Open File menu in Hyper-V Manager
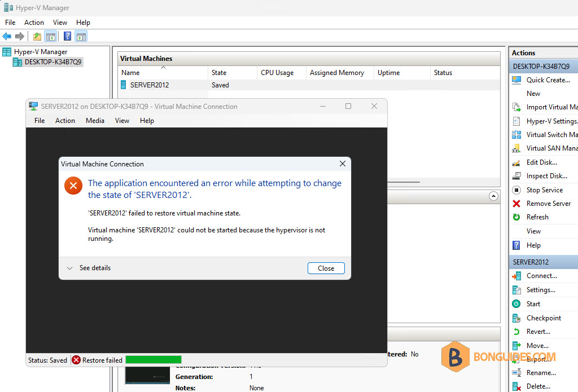The width and height of the screenshot is (578, 392). tap(10, 23)
